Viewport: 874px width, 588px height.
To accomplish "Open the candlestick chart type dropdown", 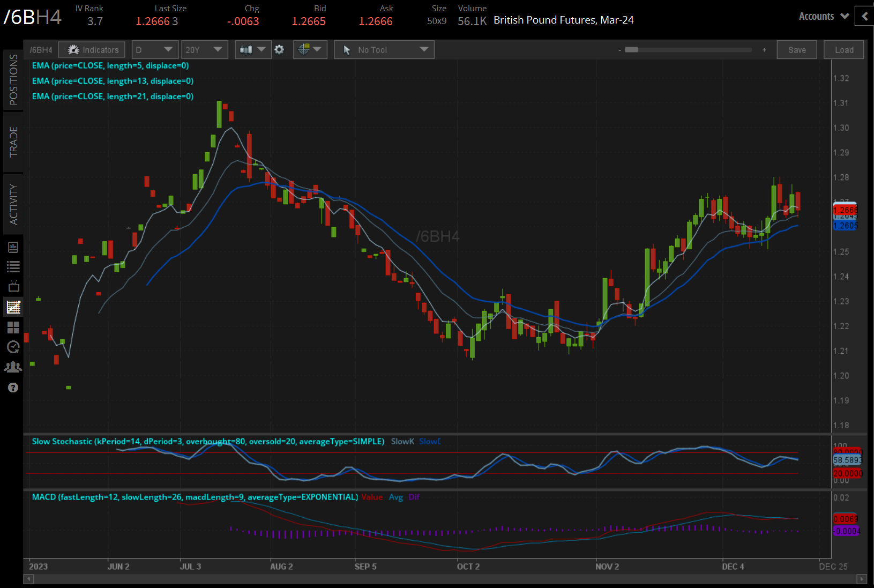I will coord(253,50).
